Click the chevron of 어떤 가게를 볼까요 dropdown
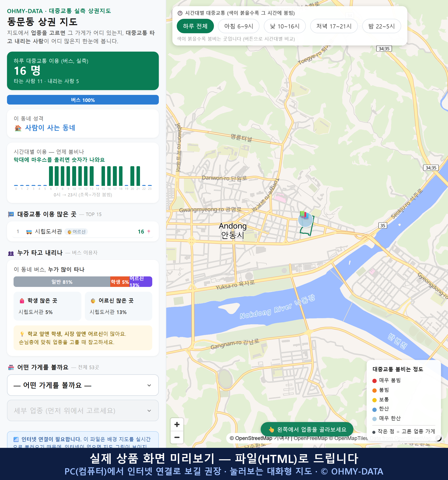448x480 pixels. tap(149, 385)
